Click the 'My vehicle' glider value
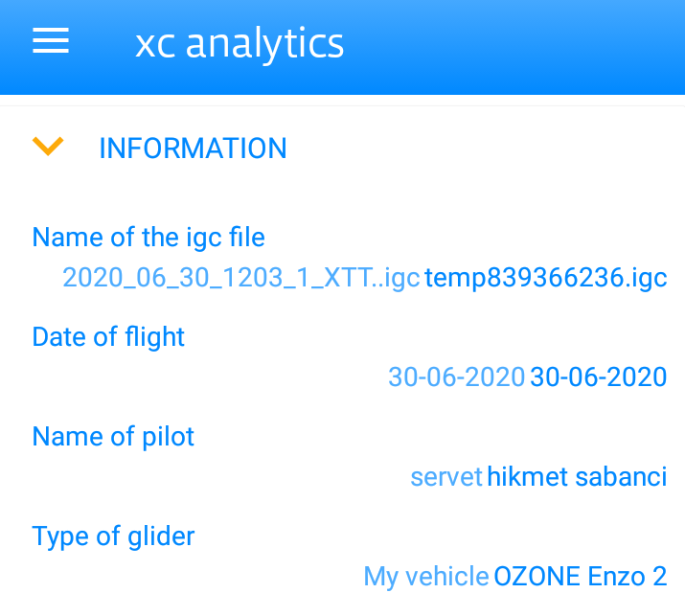 click(x=425, y=577)
